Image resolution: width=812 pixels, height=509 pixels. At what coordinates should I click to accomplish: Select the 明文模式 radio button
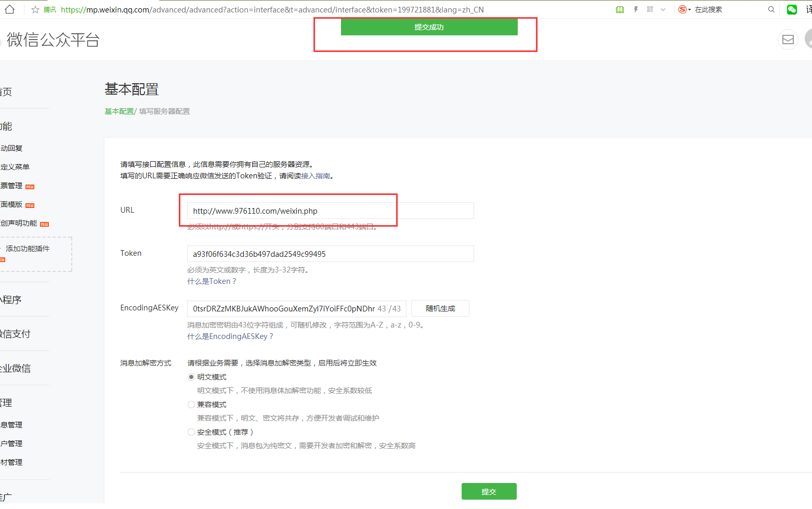pos(191,377)
